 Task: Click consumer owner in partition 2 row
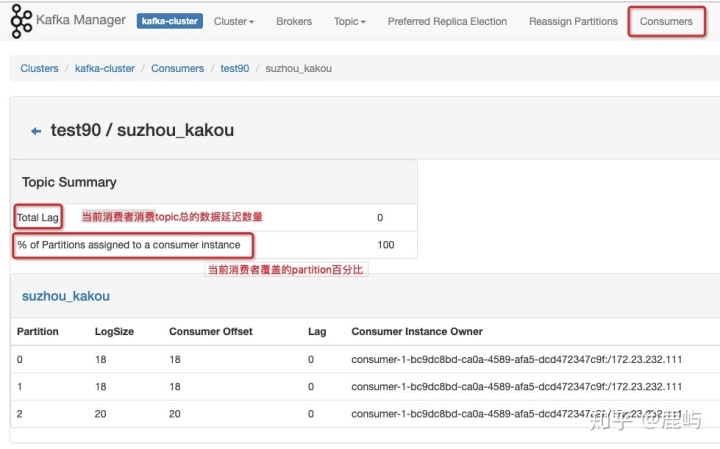(517, 414)
